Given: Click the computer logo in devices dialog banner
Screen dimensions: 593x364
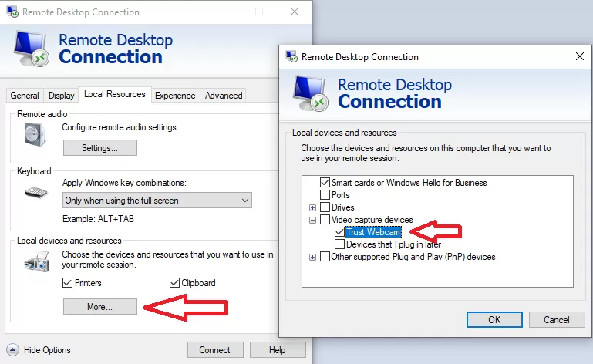Looking at the screenshot, I should pos(311,93).
